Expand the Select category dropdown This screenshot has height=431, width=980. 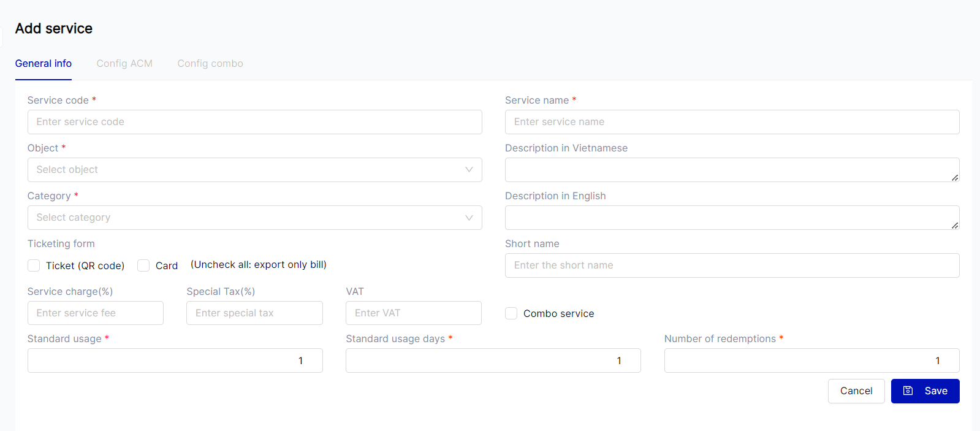(x=245, y=218)
